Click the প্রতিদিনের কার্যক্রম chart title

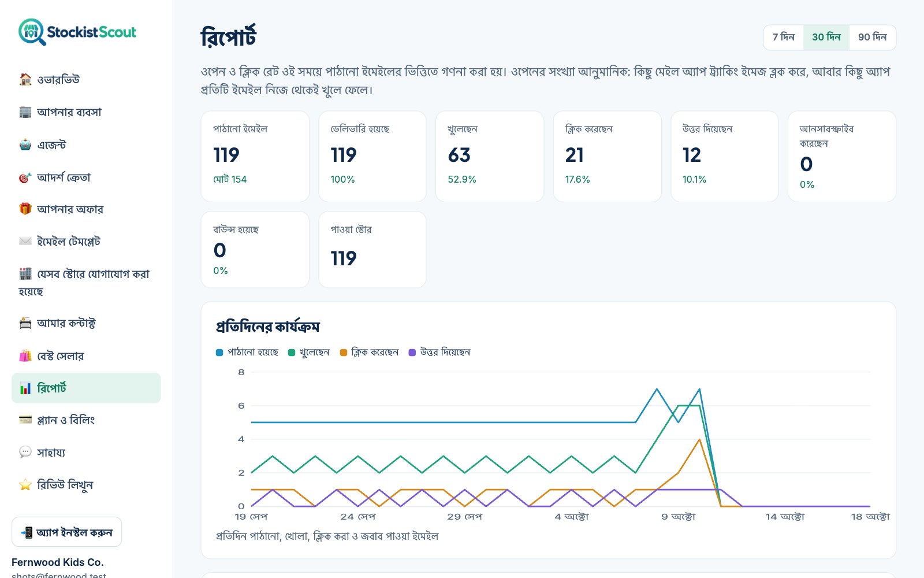(x=267, y=327)
